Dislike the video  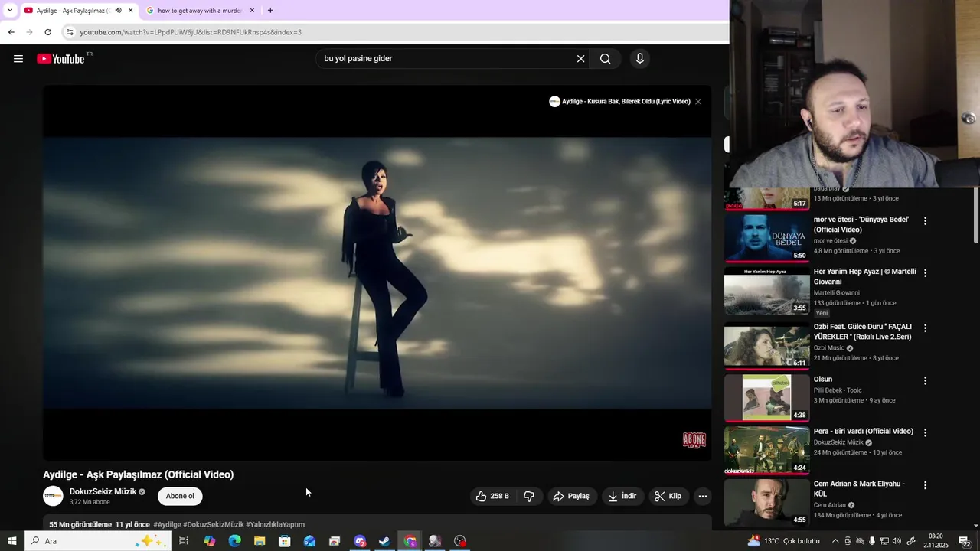tap(529, 496)
